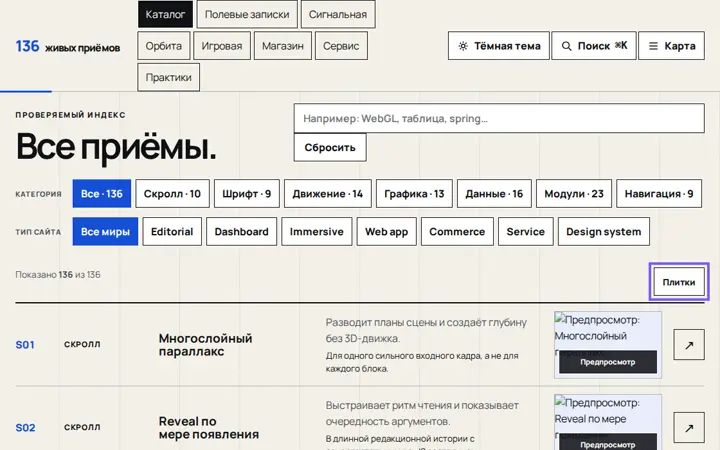The width and height of the screenshot is (720, 450).
Task: Open Reveal по мере preview thumbnail
Action: (608, 422)
